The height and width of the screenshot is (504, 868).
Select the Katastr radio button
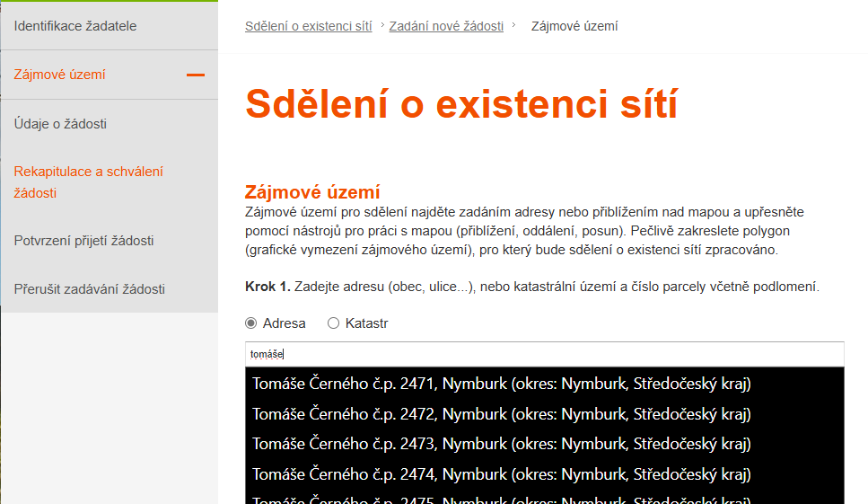[x=334, y=323]
